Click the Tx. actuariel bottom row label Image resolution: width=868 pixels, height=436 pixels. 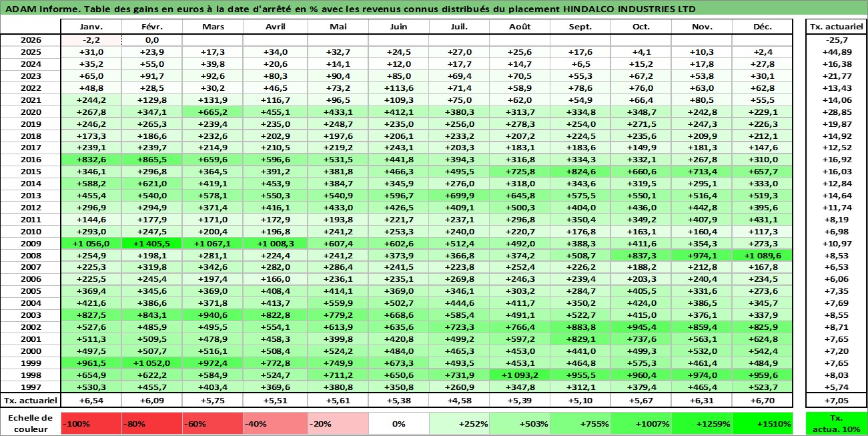[x=31, y=401]
